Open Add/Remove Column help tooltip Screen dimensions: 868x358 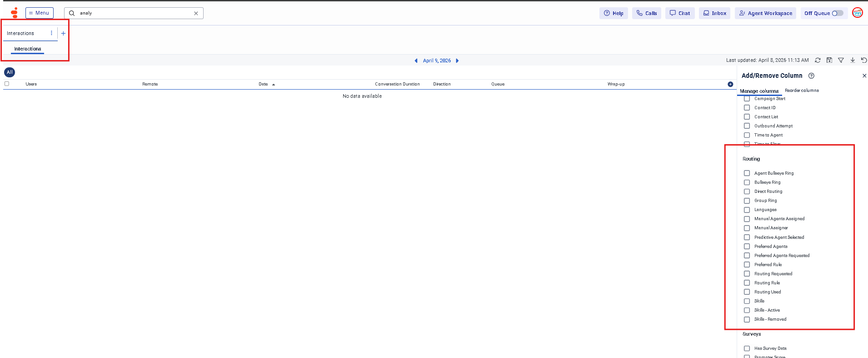(811, 76)
